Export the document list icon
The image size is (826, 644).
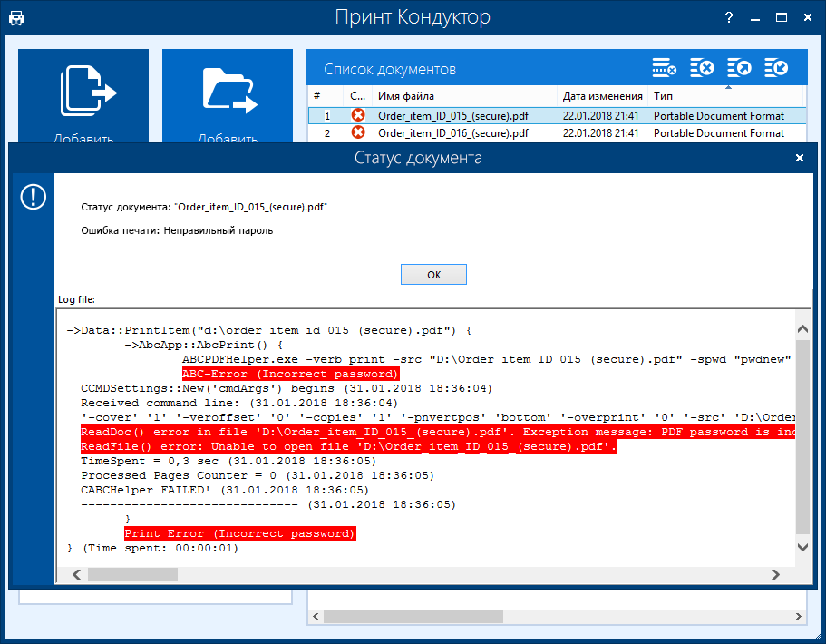tap(739, 68)
